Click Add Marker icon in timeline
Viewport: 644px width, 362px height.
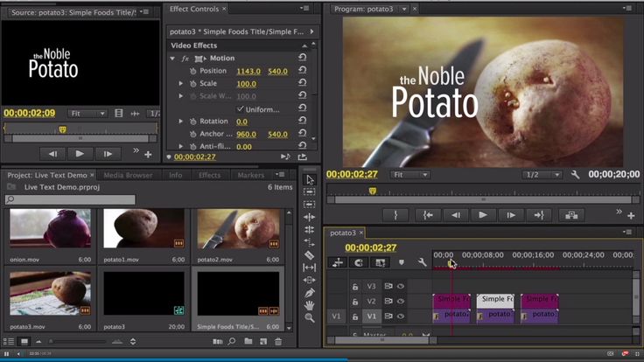tap(402, 262)
